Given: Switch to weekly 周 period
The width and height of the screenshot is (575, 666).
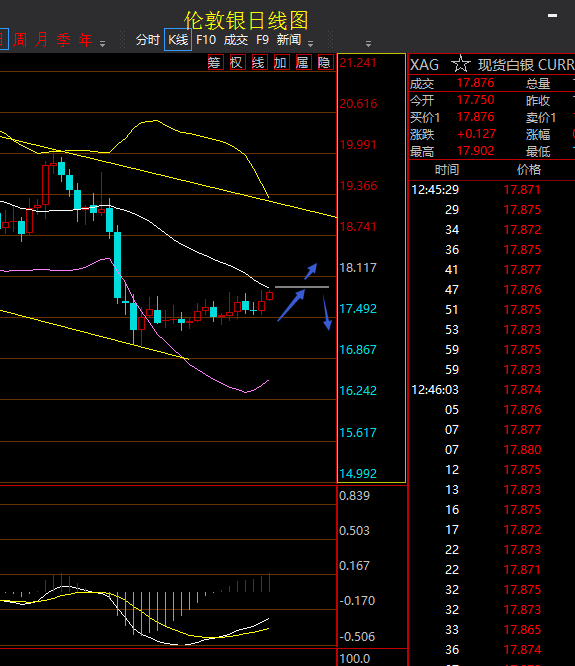Looking at the screenshot, I should pos(20,40).
